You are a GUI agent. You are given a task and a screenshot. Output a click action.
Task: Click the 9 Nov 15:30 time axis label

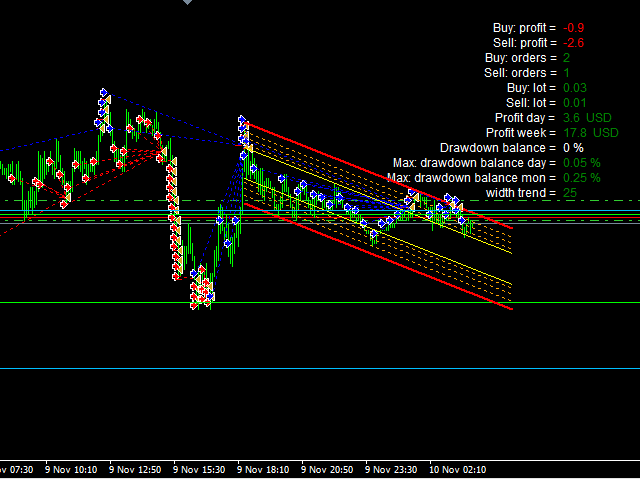click(199, 470)
